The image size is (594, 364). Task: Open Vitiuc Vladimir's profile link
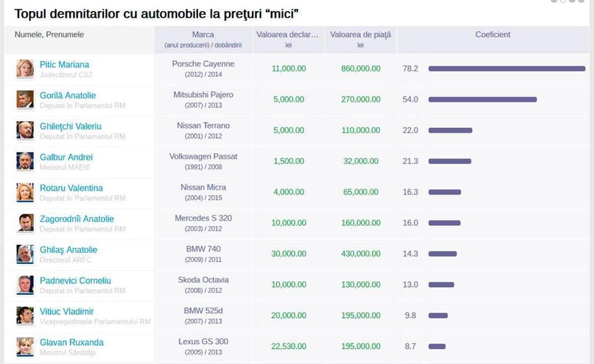(67, 311)
